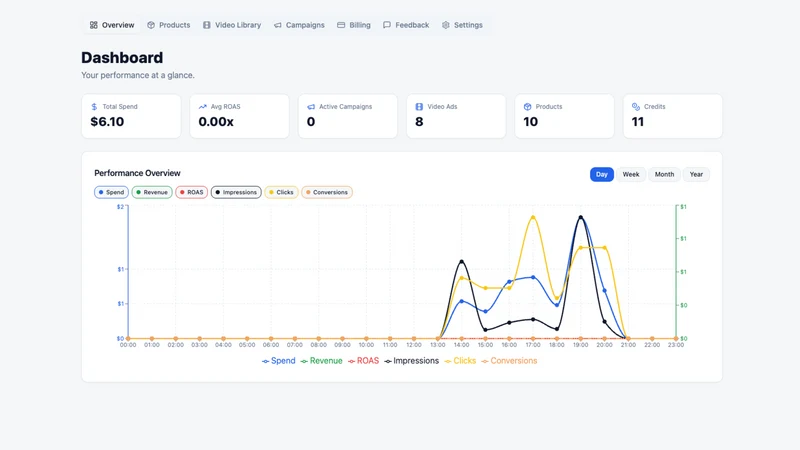Click the Feedback speech bubble icon

pos(387,25)
